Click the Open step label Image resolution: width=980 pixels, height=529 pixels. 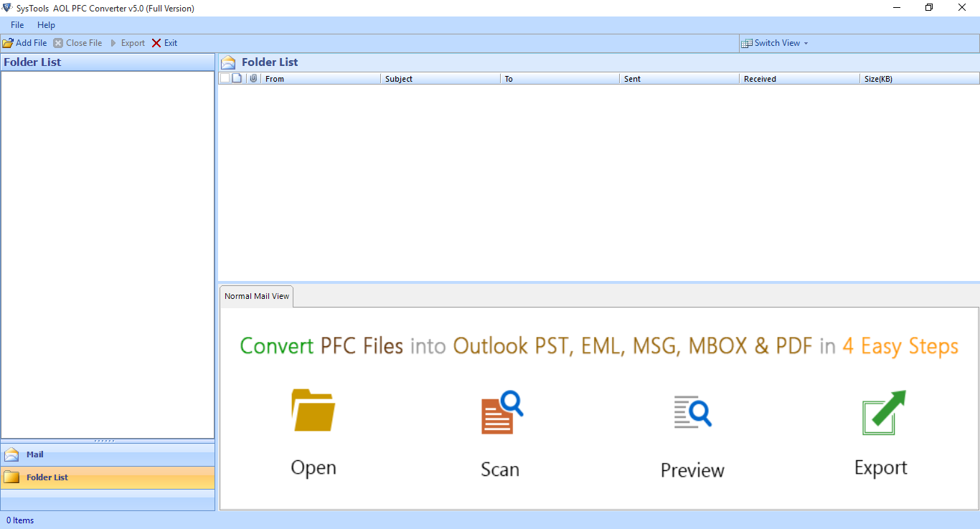[314, 468]
